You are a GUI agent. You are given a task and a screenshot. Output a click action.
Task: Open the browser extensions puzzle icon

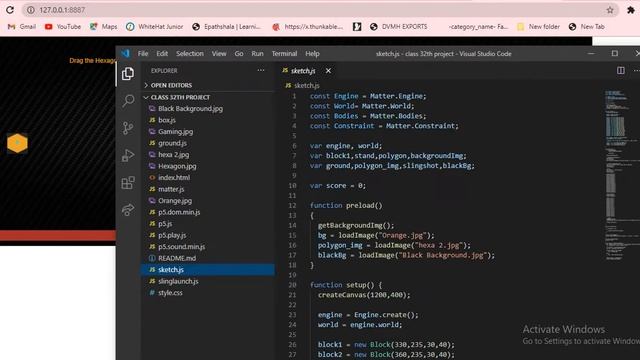pos(631,10)
